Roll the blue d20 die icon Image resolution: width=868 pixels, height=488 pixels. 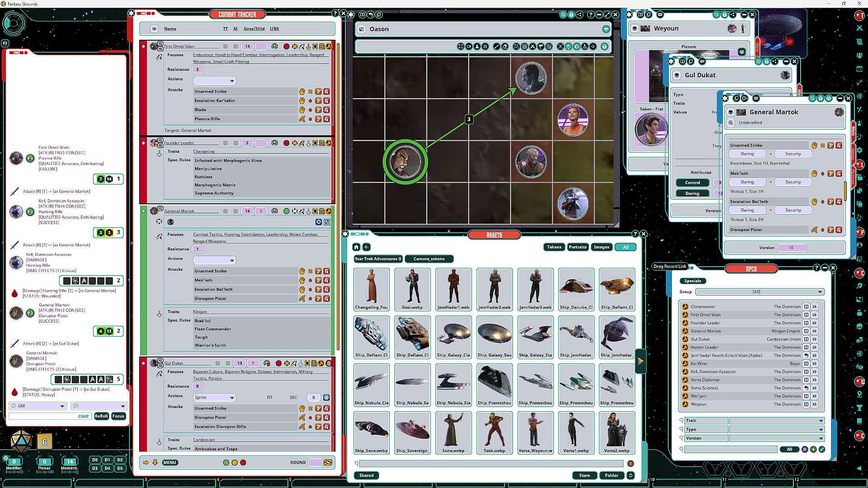21,441
